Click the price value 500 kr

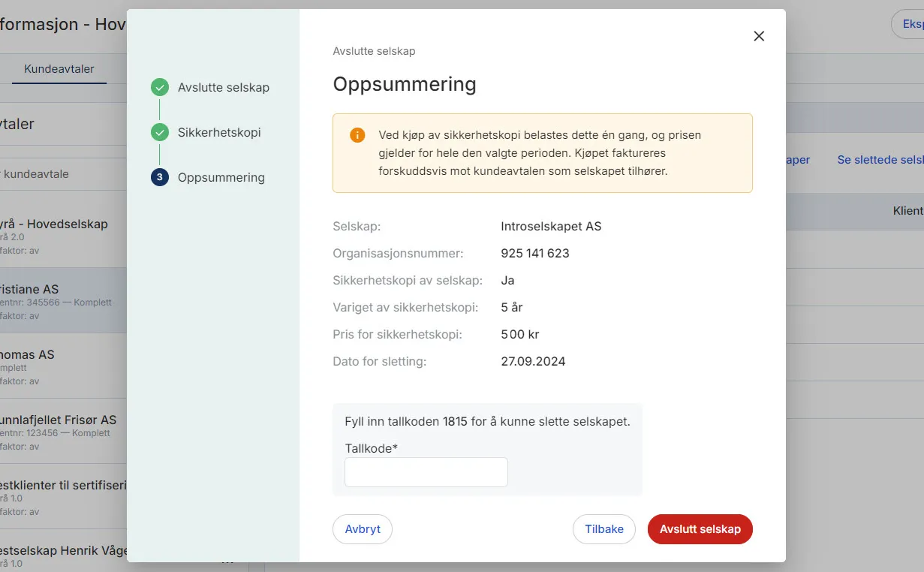(520, 334)
